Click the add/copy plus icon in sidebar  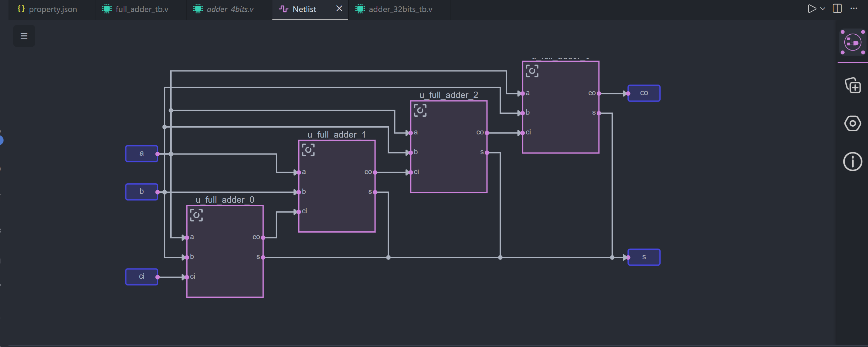coord(853,86)
